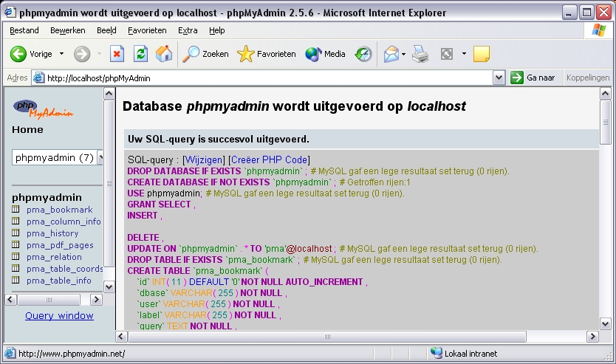This screenshot has width=616, height=364.
Task: Click main pane vertical scrollbar up arrow
Action: tap(605, 94)
